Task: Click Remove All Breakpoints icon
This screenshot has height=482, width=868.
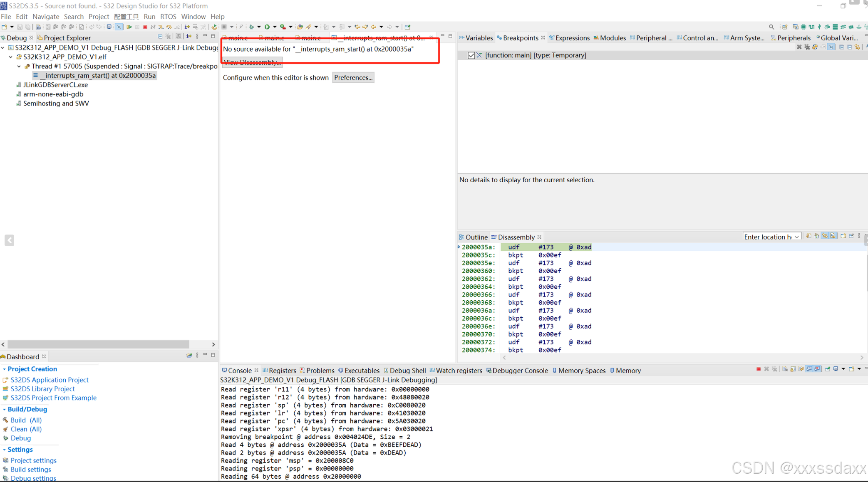Action: pyautogui.click(x=807, y=47)
